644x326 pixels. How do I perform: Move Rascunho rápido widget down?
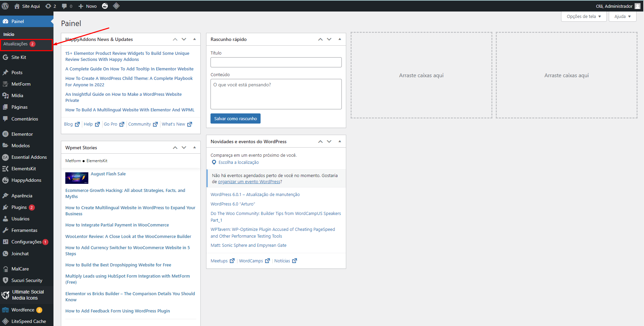click(x=329, y=39)
